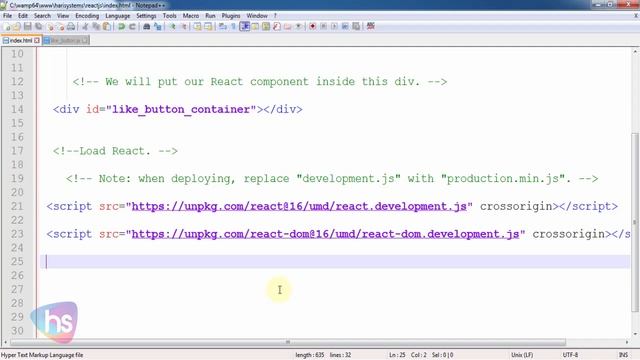Click the Paste toolbar icon
640x360 pixels.
[x=107, y=27]
